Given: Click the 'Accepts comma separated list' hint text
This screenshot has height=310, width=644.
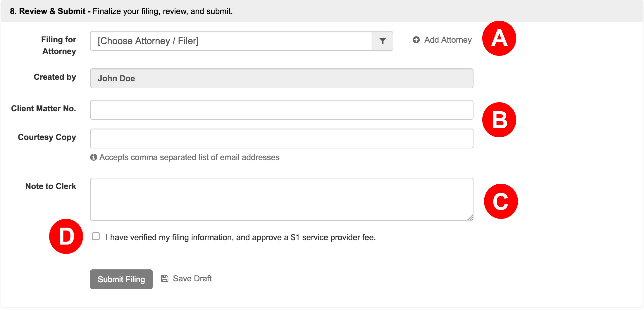Looking at the screenshot, I should pos(189,157).
